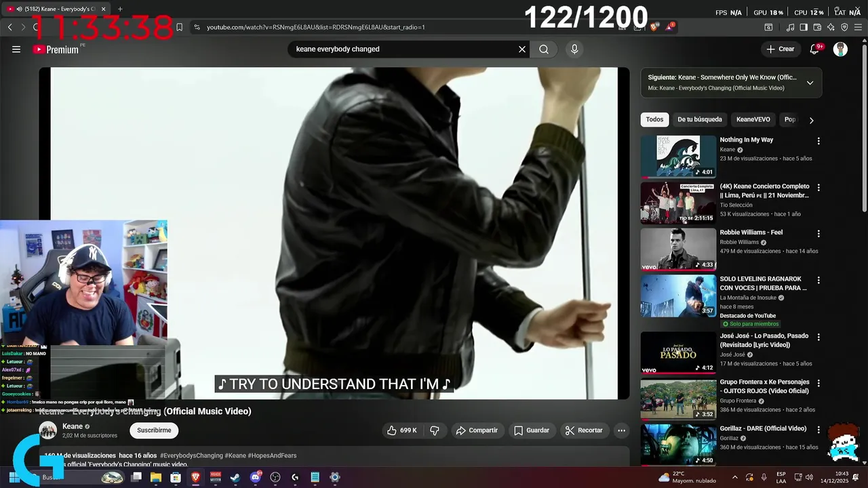Clear the YouTube search box text
This screenshot has height=488, width=868.
click(522, 49)
